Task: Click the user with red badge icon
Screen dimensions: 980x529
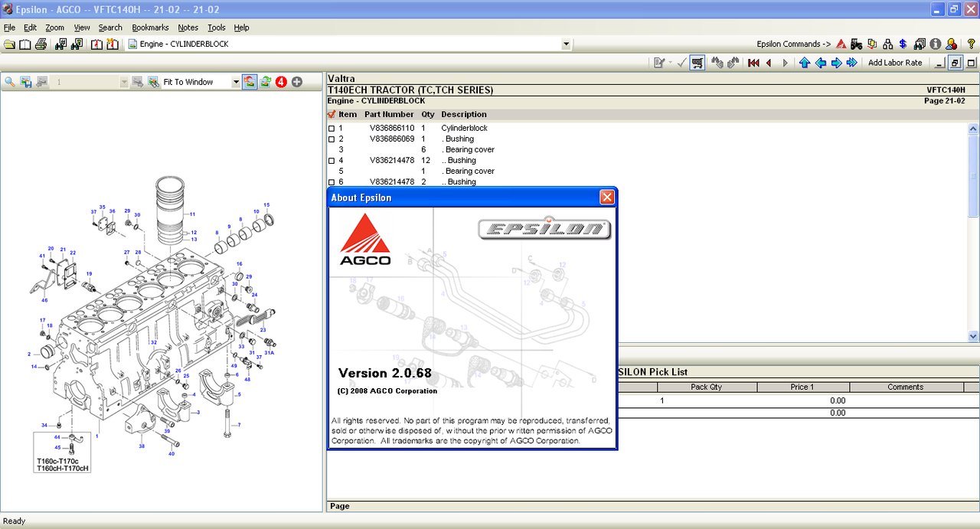Action: 951,44
